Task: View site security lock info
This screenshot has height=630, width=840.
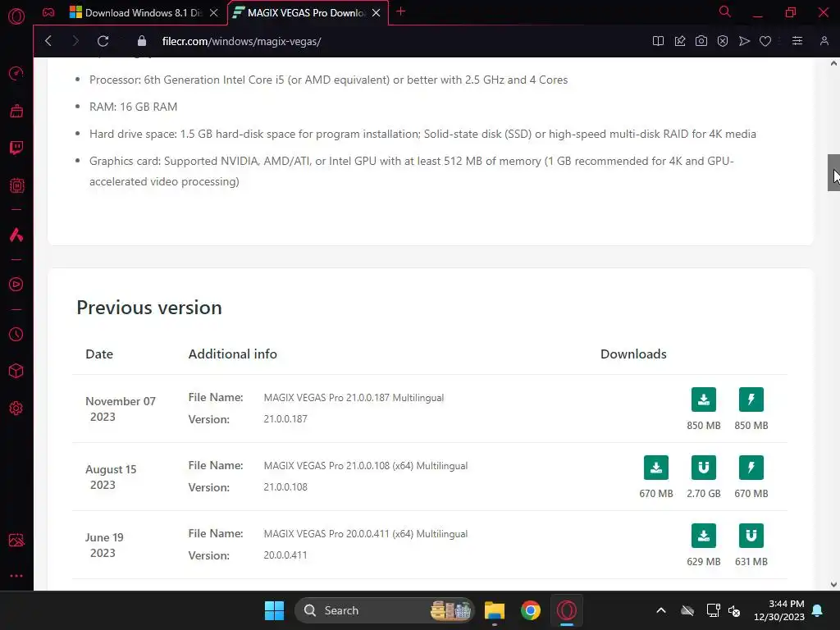Action: pos(141,41)
